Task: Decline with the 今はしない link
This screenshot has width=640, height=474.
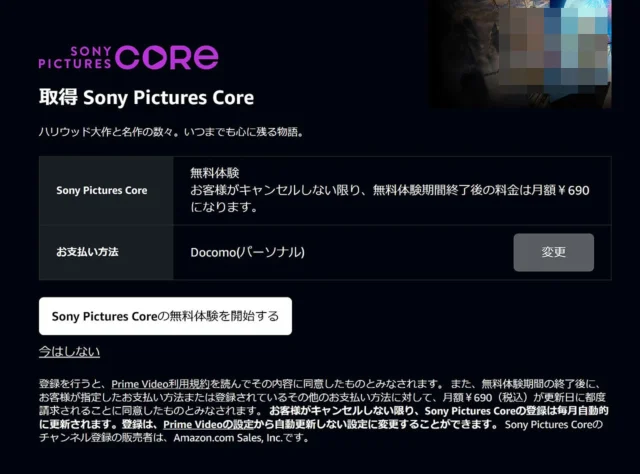Action: point(69,352)
